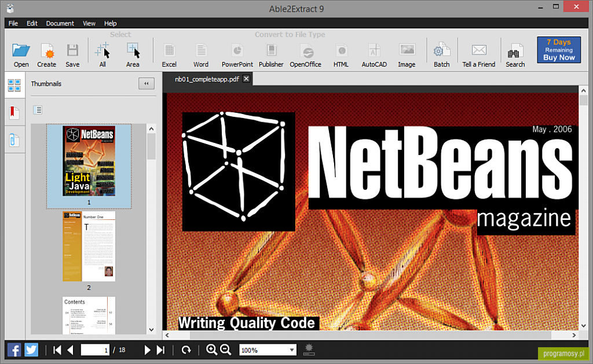Image resolution: width=593 pixels, height=364 pixels.
Task: Choose the Area selection tool
Action: [x=133, y=50]
